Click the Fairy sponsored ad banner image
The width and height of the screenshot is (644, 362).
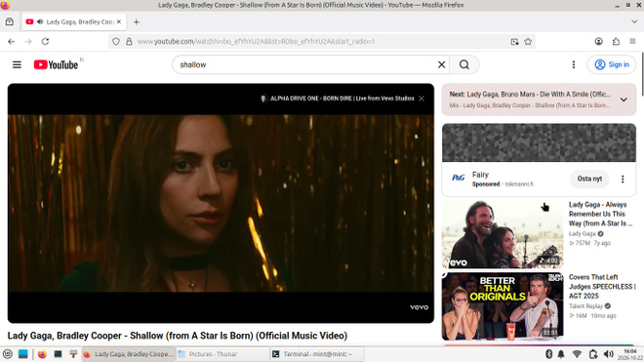pyautogui.click(x=539, y=142)
